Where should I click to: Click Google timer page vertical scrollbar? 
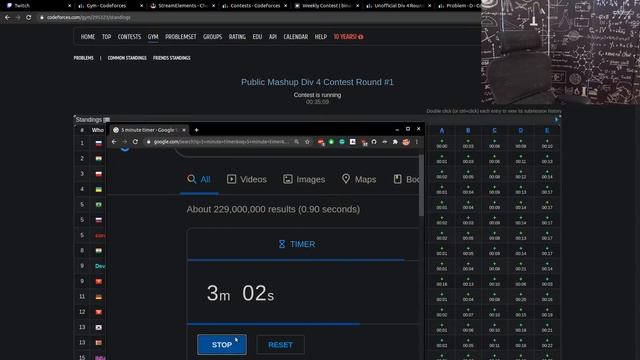point(421,186)
